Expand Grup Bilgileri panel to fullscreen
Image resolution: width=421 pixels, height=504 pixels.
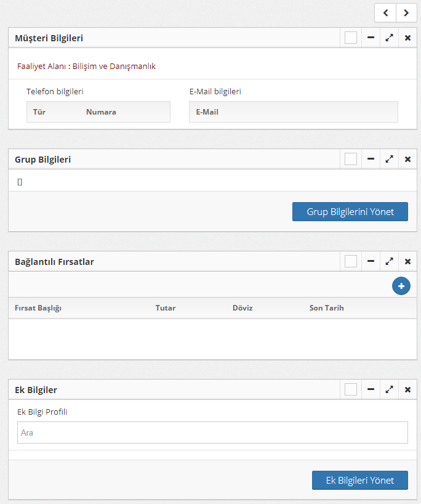coord(389,159)
